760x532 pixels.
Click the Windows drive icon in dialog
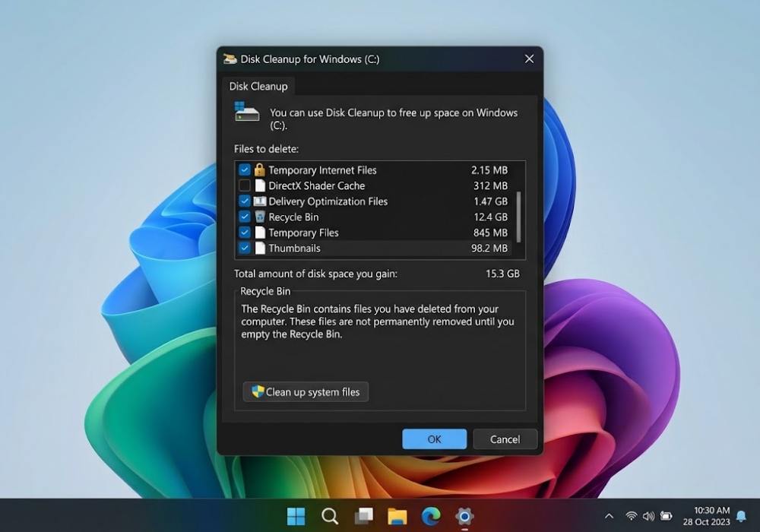(x=247, y=112)
